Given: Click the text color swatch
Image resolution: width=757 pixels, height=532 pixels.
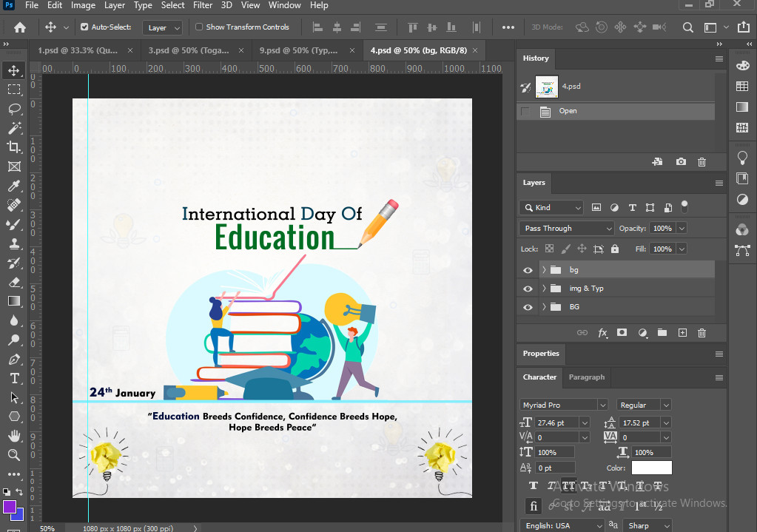Looking at the screenshot, I should tap(651, 468).
